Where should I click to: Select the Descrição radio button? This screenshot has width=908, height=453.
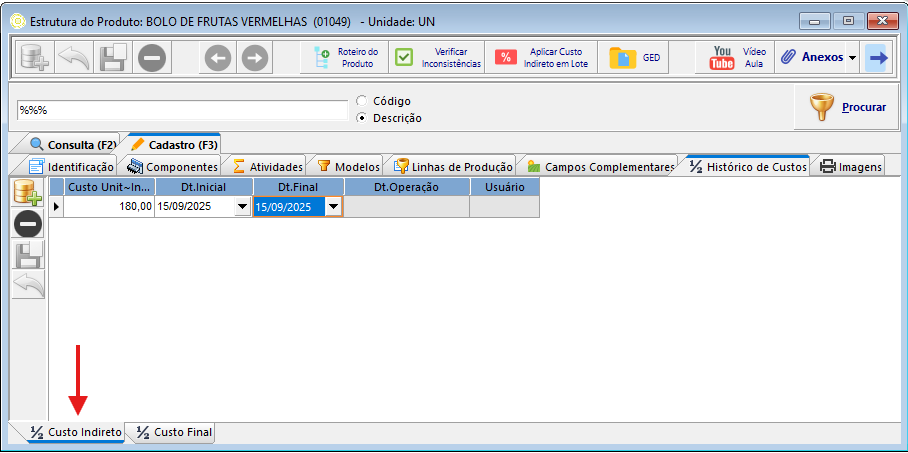[361, 118]
